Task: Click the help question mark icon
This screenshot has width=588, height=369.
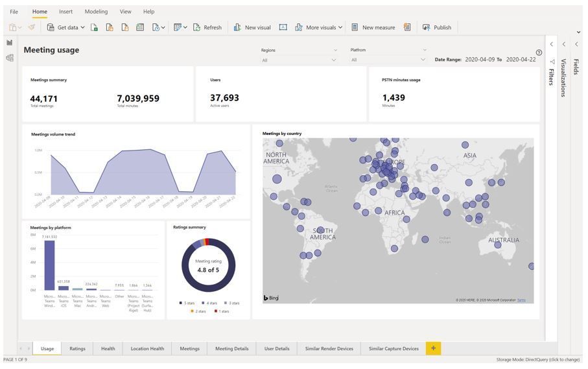Action: pos(539,53)
